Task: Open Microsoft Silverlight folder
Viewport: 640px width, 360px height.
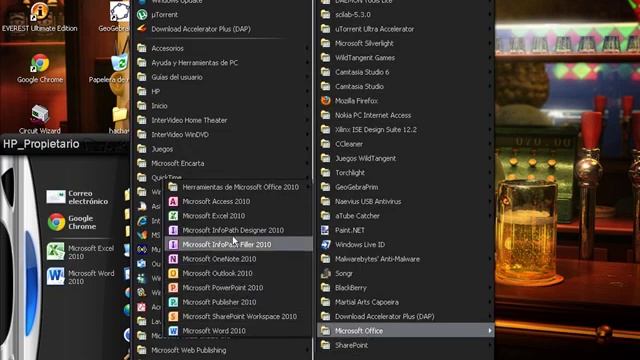Action: tap(405, 43)
